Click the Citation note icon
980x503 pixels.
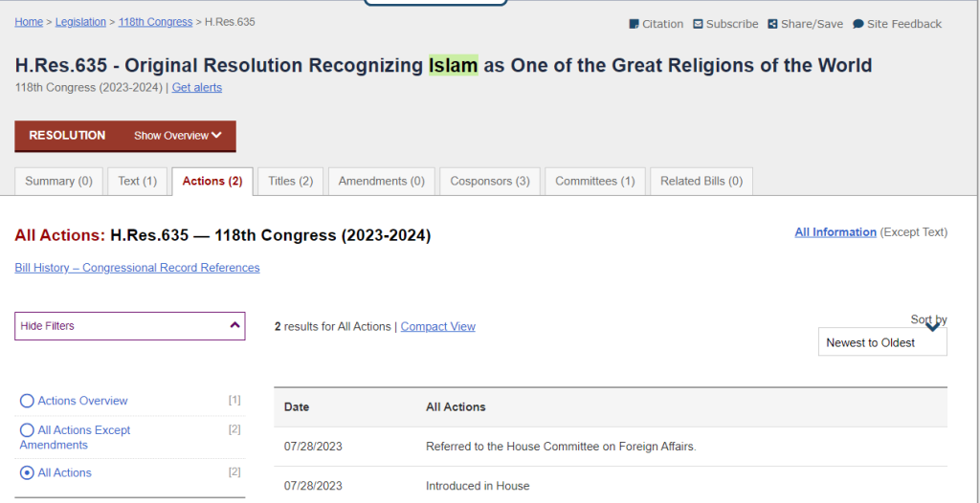pos(634,24)
